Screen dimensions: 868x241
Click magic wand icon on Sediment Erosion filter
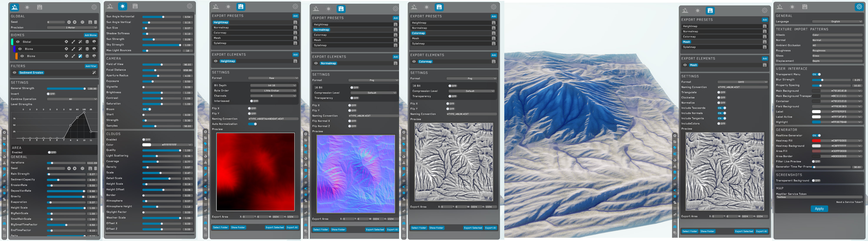coord(94,73)
